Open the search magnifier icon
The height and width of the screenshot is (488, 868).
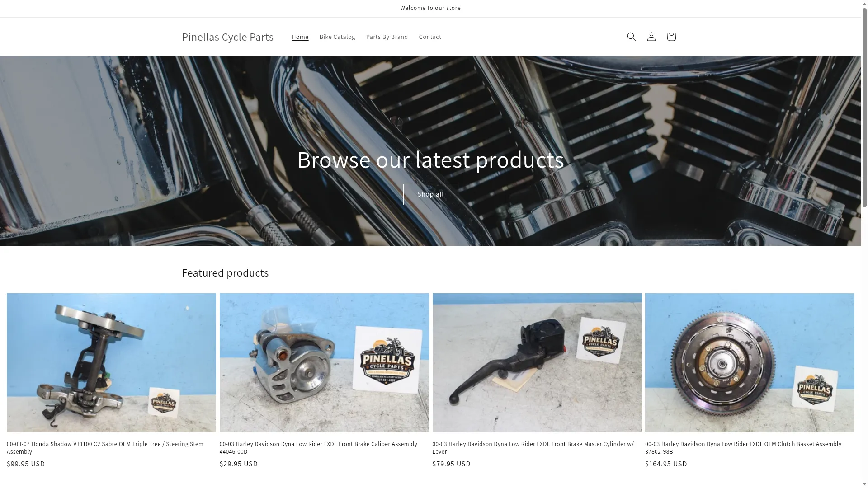coord(631,37)
